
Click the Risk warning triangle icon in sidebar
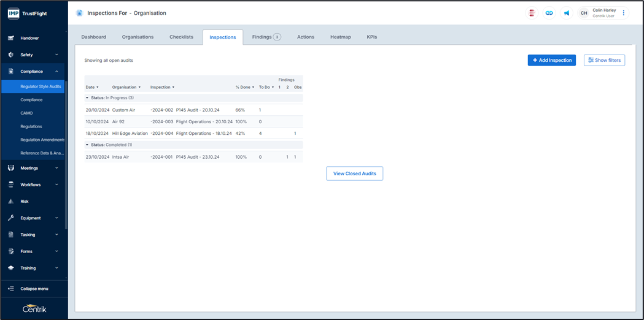click(11, 201)
